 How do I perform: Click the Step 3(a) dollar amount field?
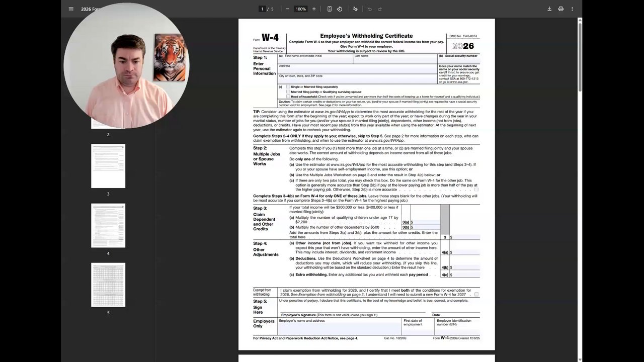(425, 222)
